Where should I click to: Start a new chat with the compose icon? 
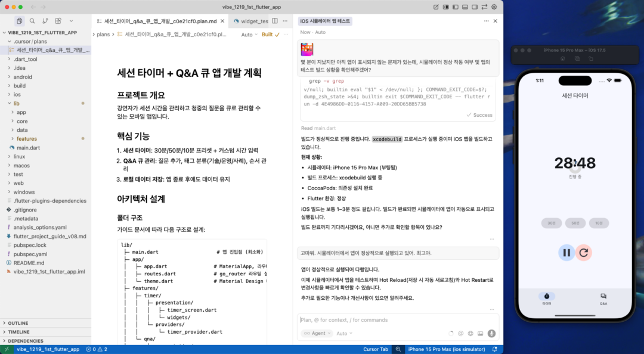click(436, 7)
